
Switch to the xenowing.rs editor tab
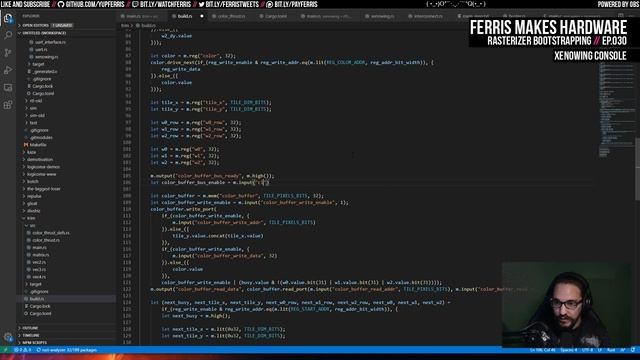click(382, 16)
